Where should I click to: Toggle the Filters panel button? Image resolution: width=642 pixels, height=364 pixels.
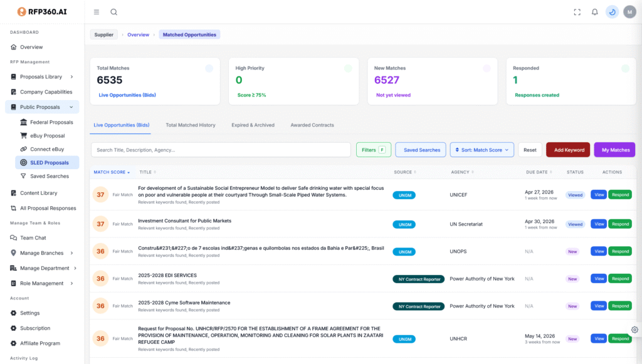374,150
